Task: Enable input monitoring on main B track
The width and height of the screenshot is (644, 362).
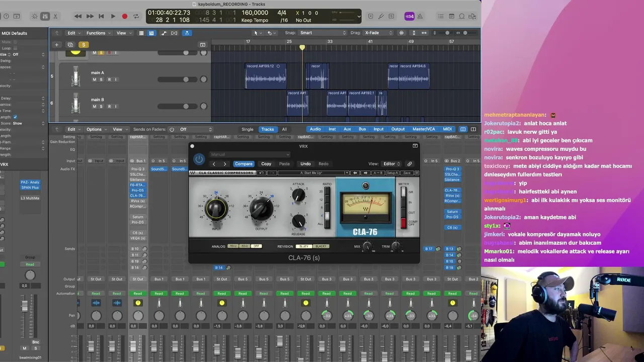Action: click(x=116, y=107)
